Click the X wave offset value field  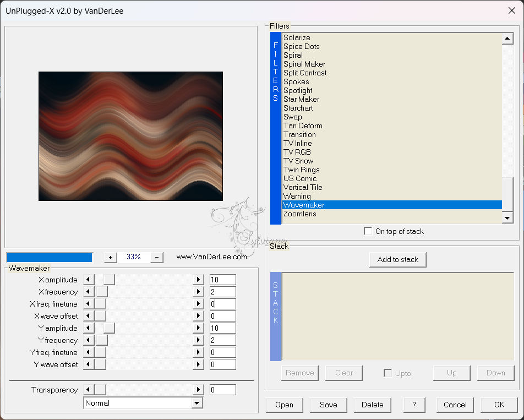[223, 316]
